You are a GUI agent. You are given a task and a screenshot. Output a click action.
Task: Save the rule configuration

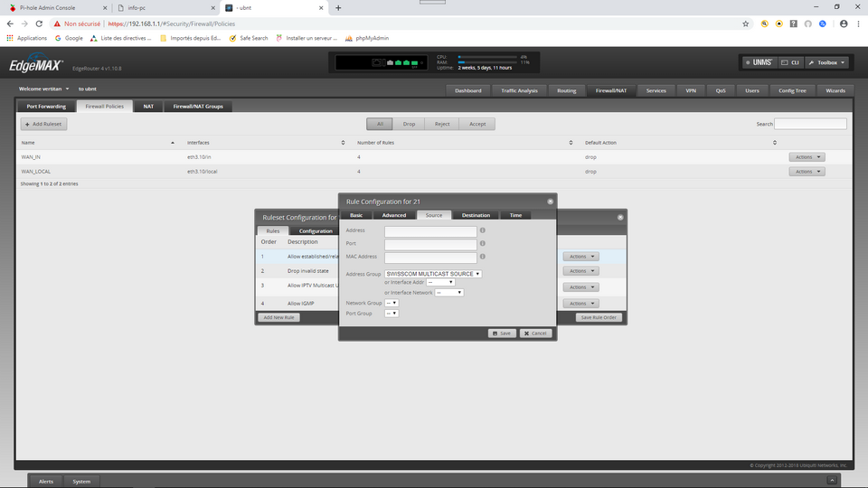coord(502,333)
